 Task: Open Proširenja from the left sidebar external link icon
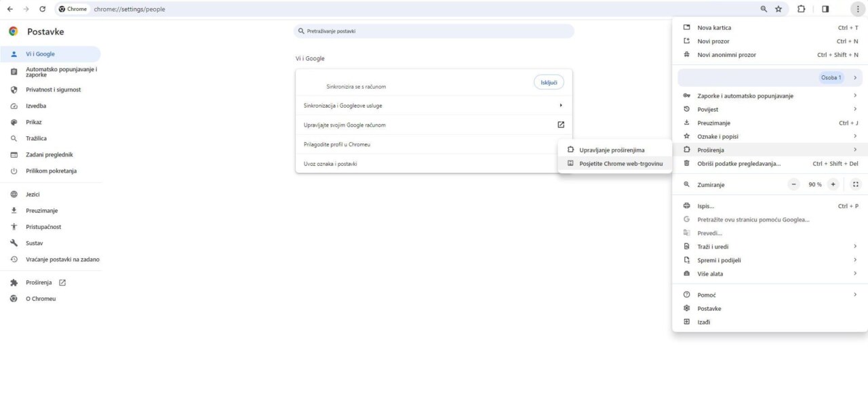click(62, 282)
